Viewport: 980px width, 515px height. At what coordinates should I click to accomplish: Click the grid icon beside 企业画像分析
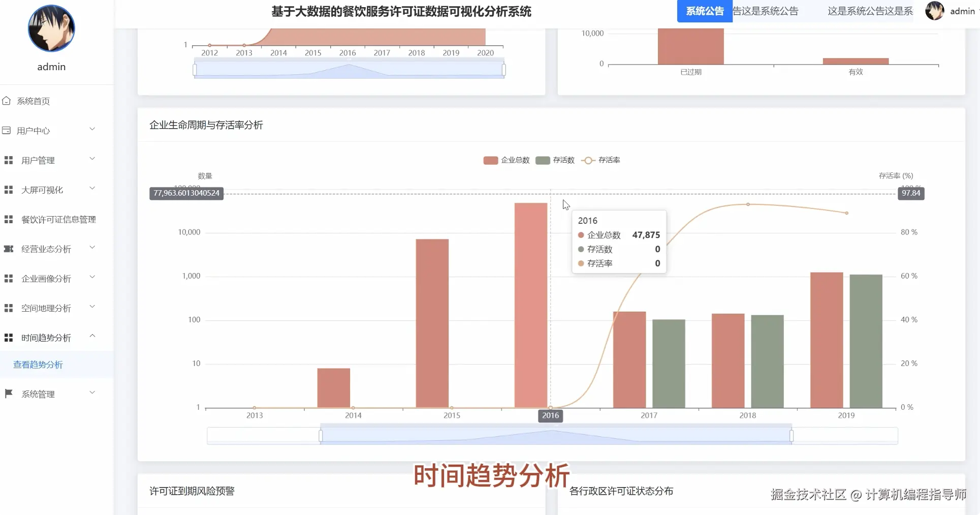9,279
